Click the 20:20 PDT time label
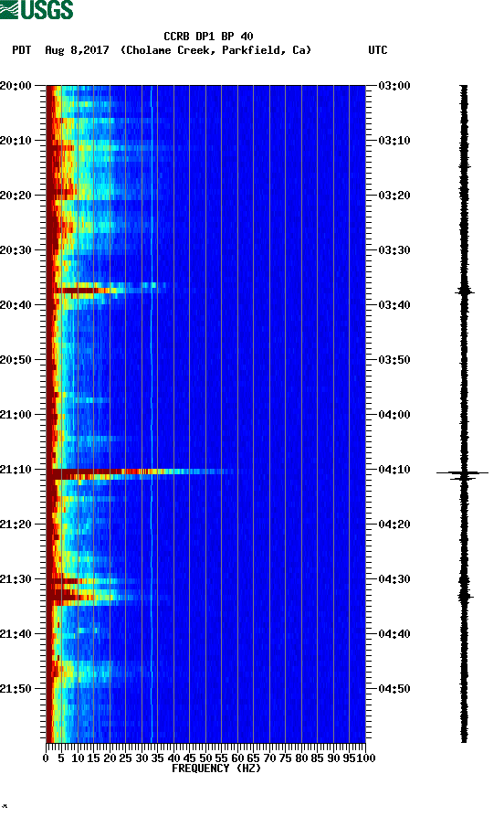The image size is (504, 816). coord(16,196)
